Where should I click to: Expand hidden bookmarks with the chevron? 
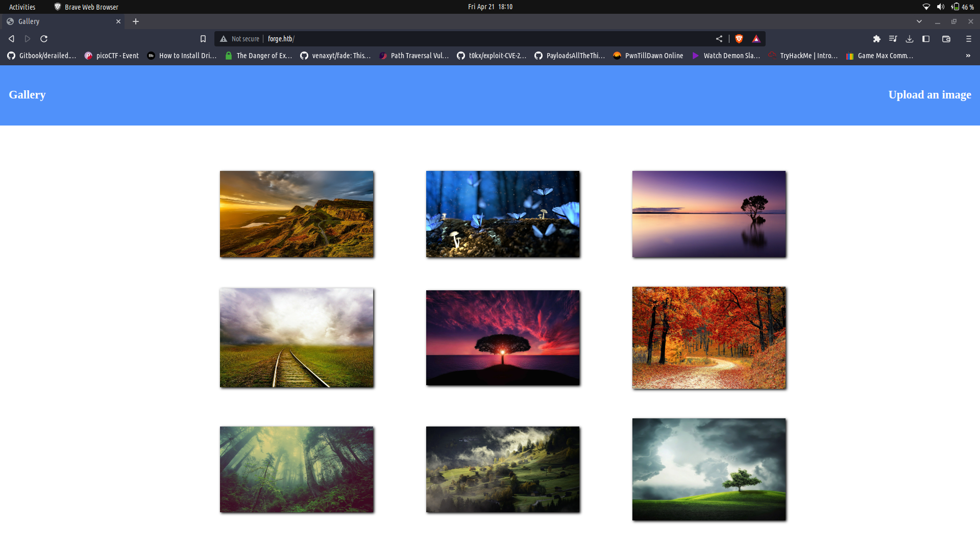(x=968, y=56)
